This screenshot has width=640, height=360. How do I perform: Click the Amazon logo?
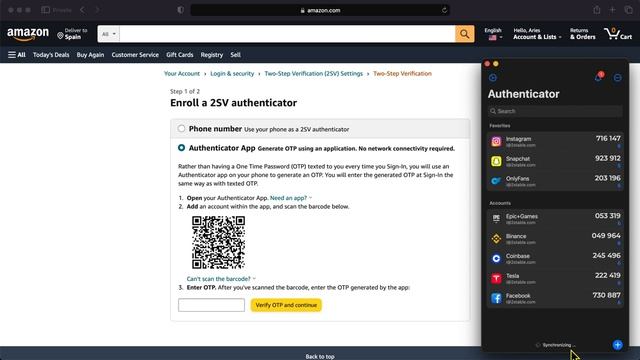coord(28,34)
